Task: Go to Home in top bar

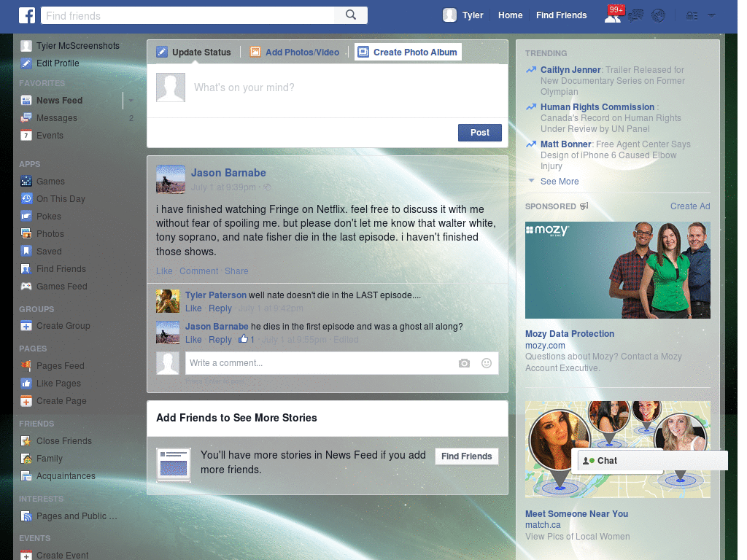Action: click(x=510, y=15)
